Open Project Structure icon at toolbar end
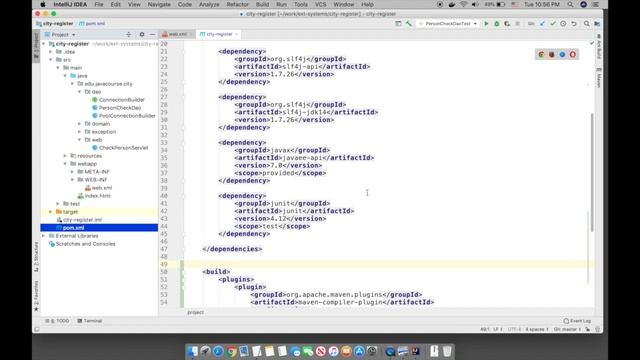The height and width of the screenshot is (360, 640). (597, 24)
